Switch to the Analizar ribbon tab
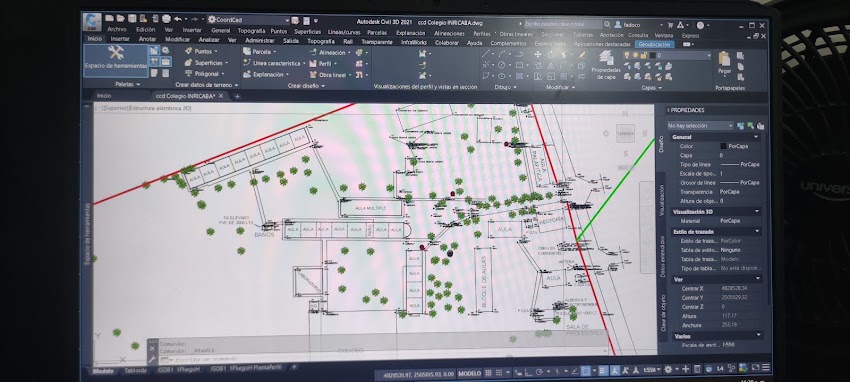850x382 pixels. (209, 40)
